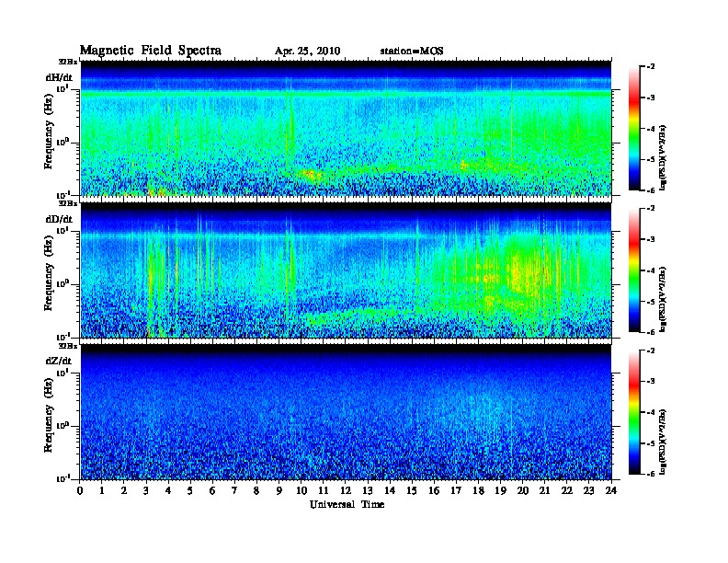Click the "6" hour tick label

pos(212,491)
